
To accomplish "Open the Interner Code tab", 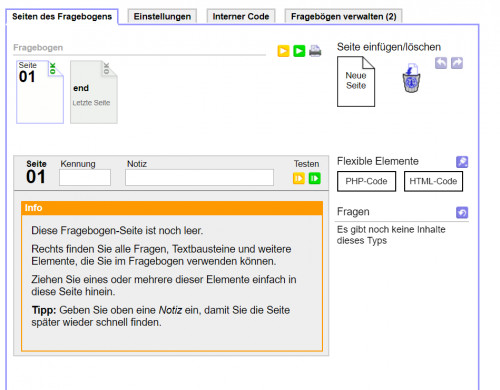I will (x=241, y=17).
